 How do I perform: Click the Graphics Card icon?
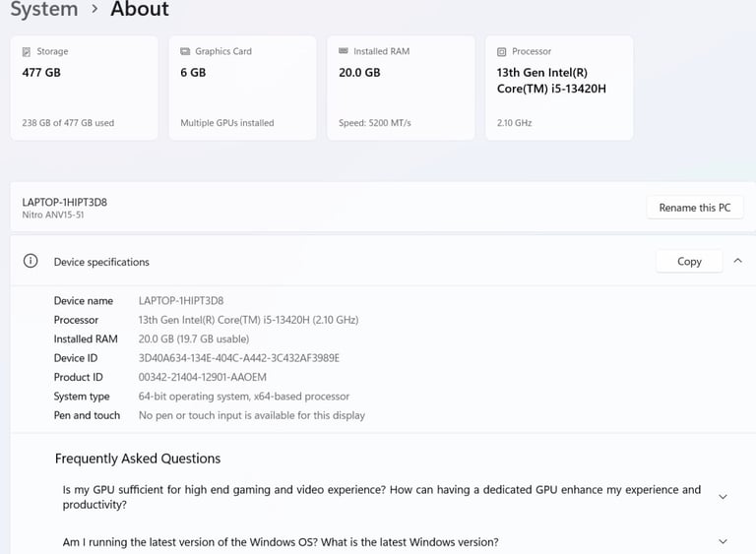pyautogui.click(x=185, y=51)
